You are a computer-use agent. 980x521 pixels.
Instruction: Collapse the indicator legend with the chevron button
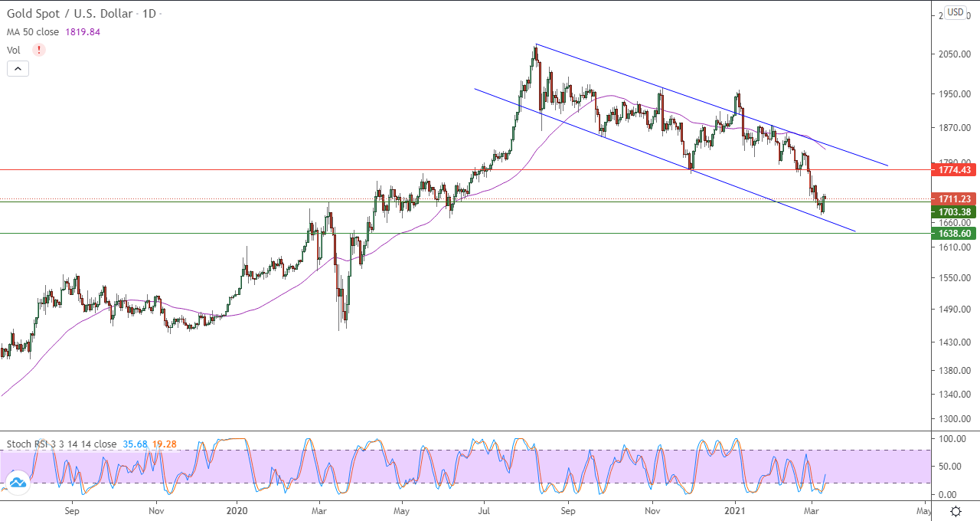(18, 68)
